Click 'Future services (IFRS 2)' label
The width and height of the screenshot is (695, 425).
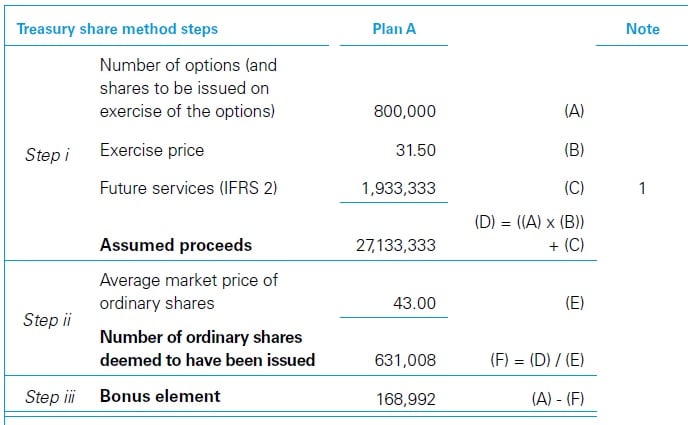tap(188, 187)
